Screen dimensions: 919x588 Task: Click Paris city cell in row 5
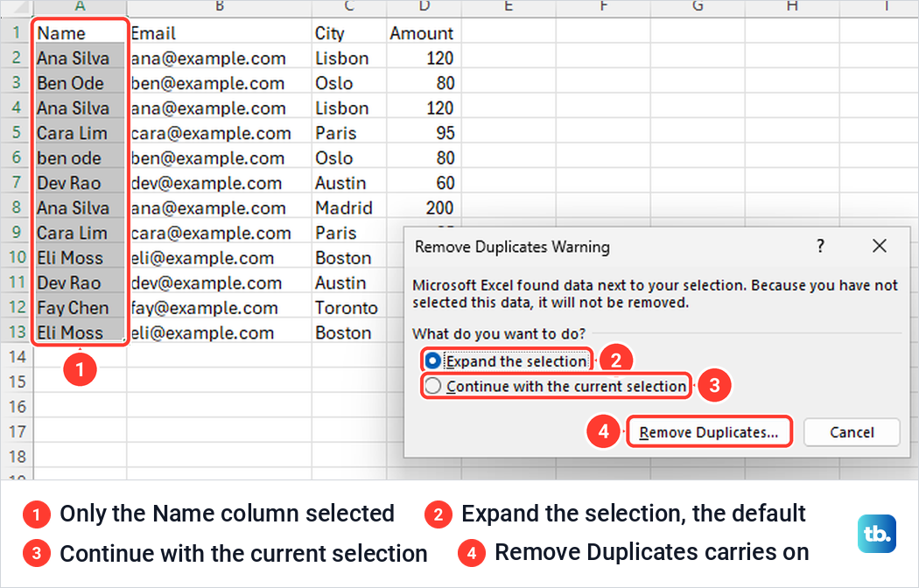(x=349, y=132)
